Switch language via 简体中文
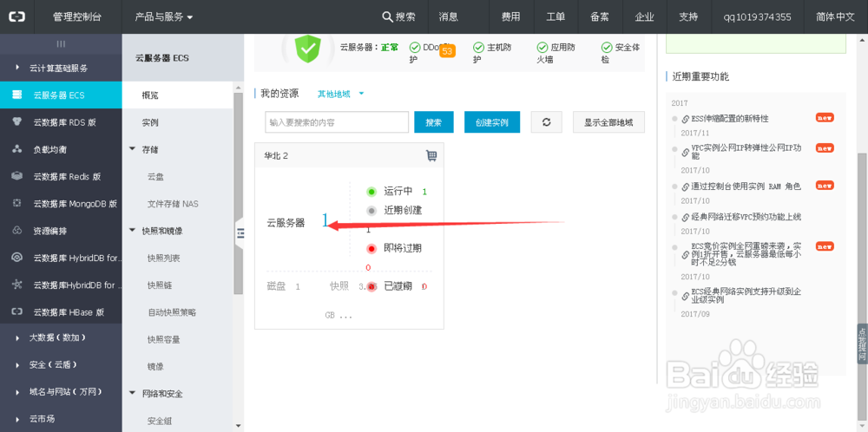Viewport: 868px width, 432px height. pos(835,16)
